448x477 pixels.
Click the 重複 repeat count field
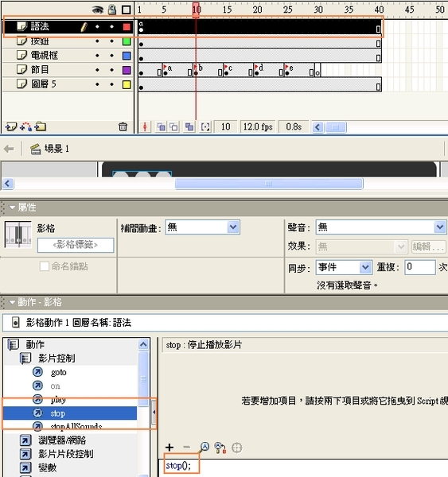click(x=420, y=267)
